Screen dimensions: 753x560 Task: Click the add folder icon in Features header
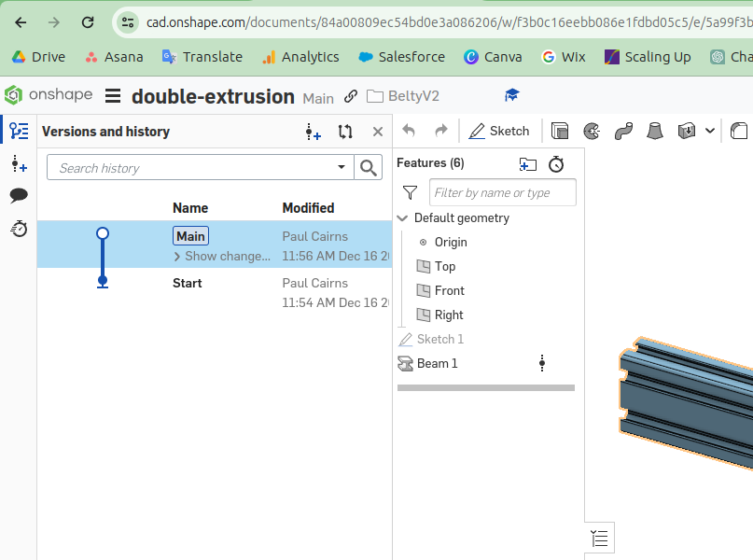pos(527,164)
